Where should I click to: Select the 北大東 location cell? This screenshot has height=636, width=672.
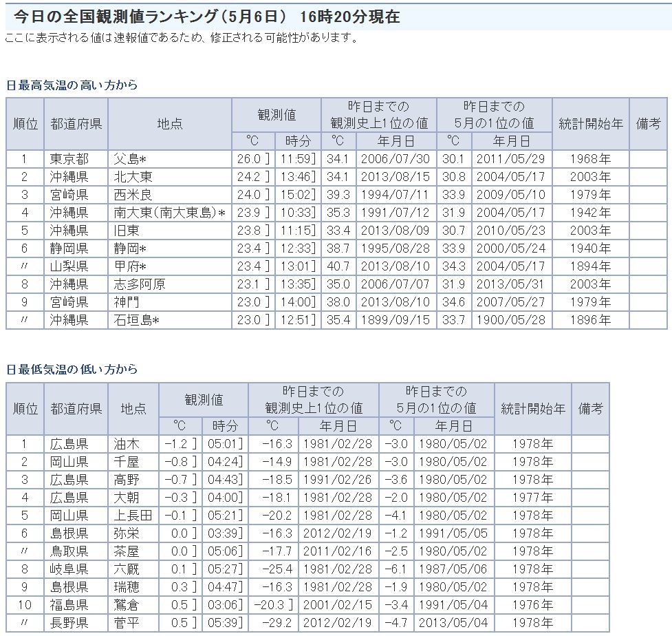coord(133,177)
